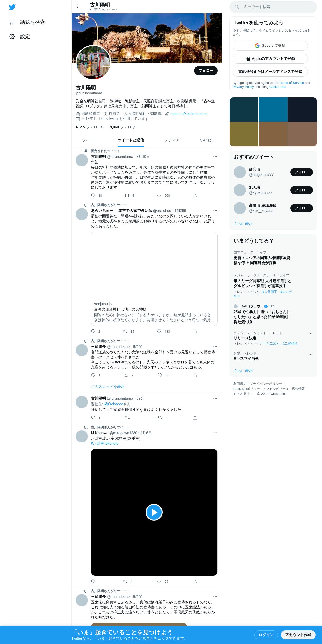Viewport: 322px width, 644px height.
Task: Open the 米大リーグ開幕戦 trend story
Action: coord(262,283)
